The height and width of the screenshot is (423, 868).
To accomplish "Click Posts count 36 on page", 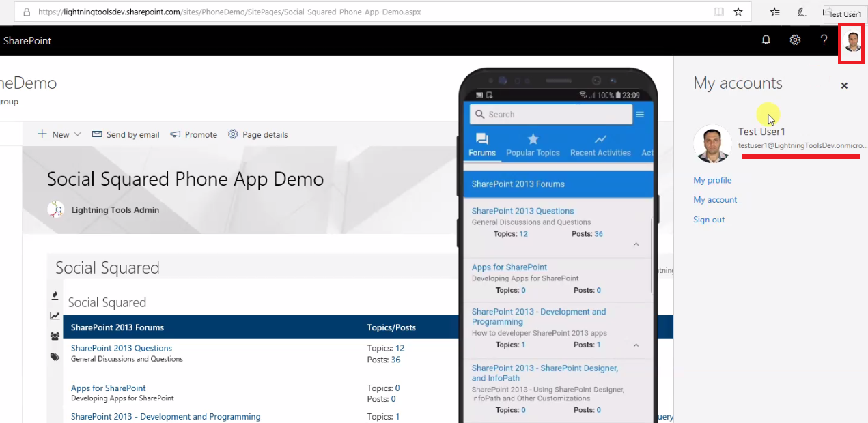I will coord(395,360).
